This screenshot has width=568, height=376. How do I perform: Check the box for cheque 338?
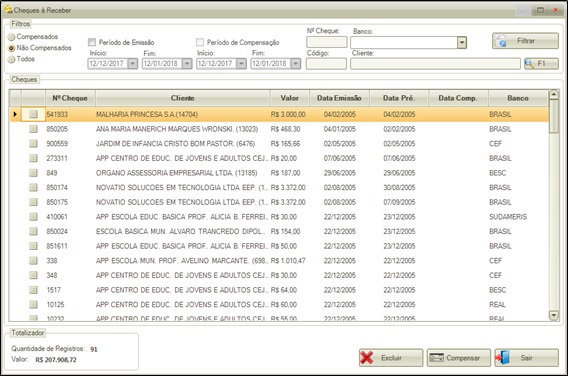33,260
